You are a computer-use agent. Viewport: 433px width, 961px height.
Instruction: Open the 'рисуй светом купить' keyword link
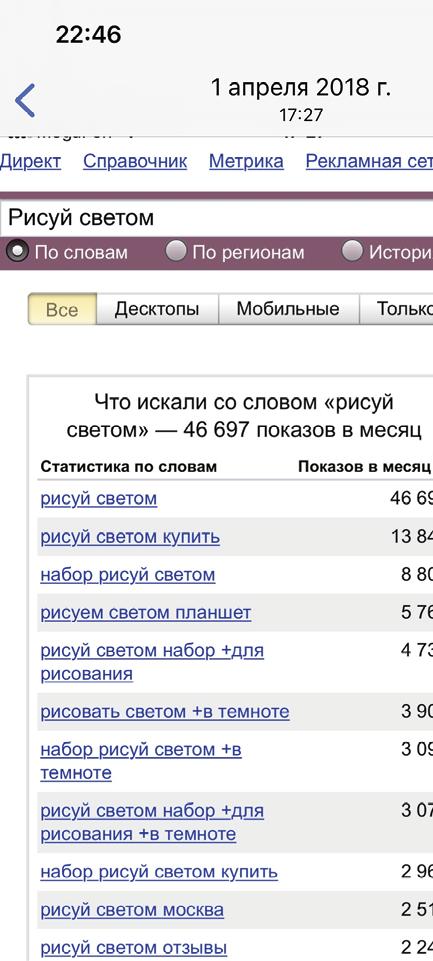(x=130, y=537)
